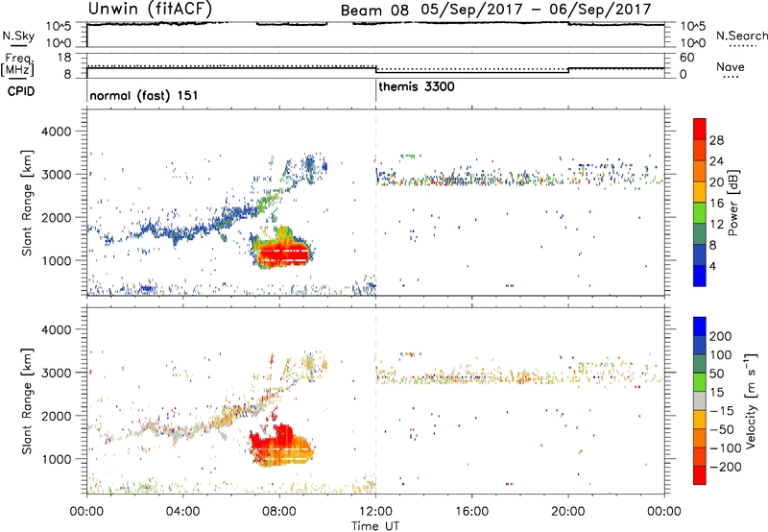Click the red top segment of the Power colorbar
Viewport: 768px width, 532px height.
(x=700, y=129)
